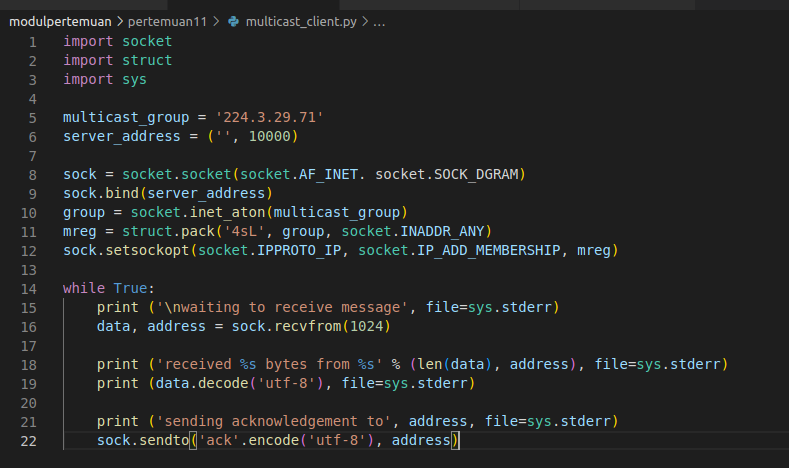The image size is (789, 468).
Task: Click the 'waiting to receive message' string
Action: 282,307
